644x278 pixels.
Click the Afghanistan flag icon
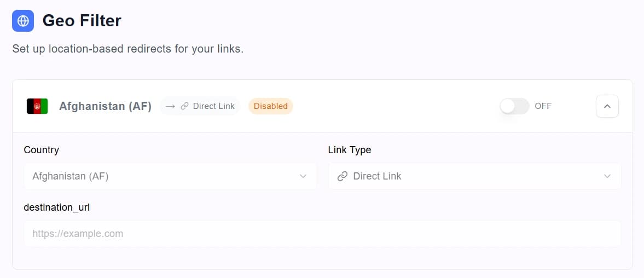coord(37,106)
